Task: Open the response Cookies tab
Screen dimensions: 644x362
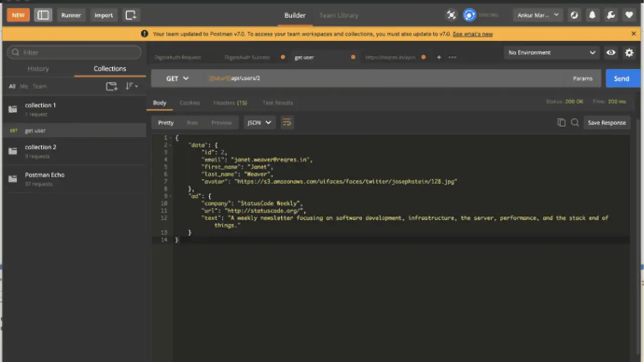Action: (190, 103)
